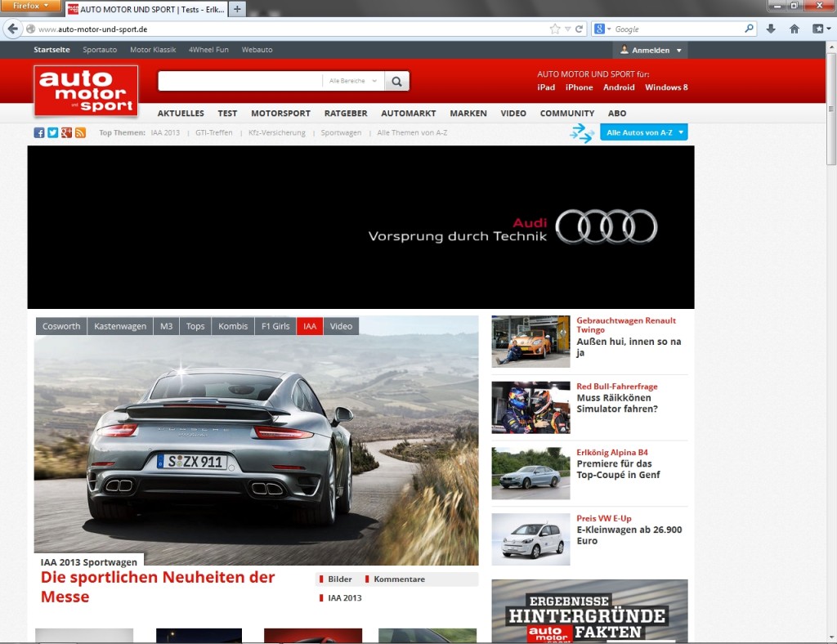This screenshot has height=644, width=837.
Task: Open the Facebook social icon
Action: (x=39, y=133)
